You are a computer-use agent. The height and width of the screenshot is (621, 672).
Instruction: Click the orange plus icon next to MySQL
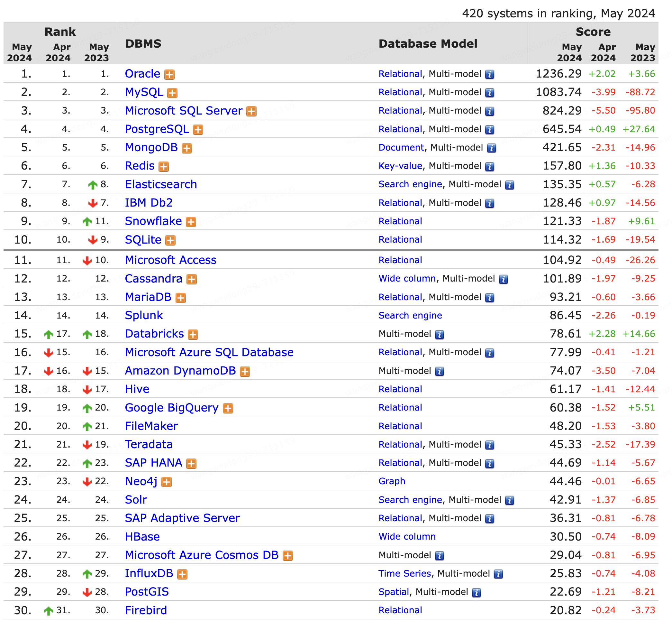[x=172, y=93]
